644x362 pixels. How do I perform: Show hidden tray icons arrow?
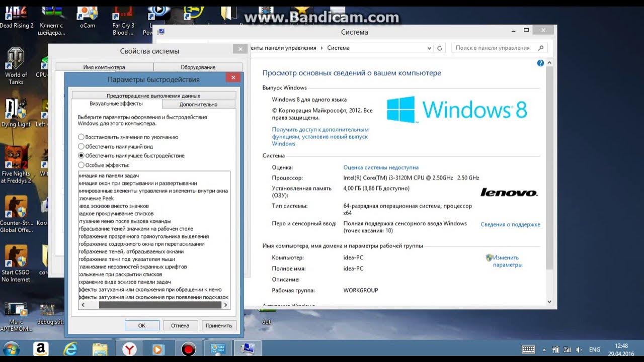[x=544, y=349]
